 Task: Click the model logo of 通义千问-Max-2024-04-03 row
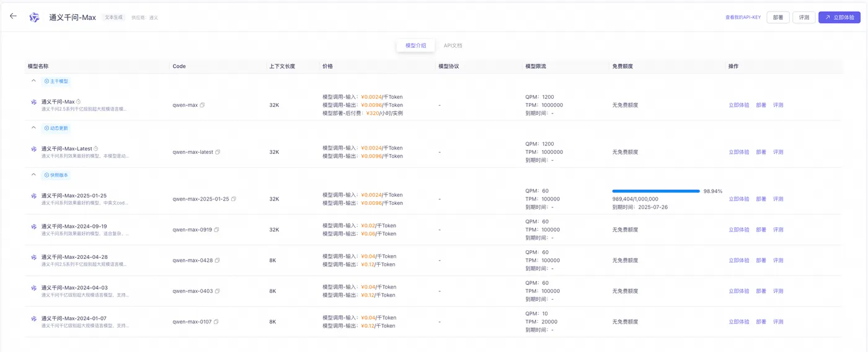pyautogui.click(x=34, y=288)
